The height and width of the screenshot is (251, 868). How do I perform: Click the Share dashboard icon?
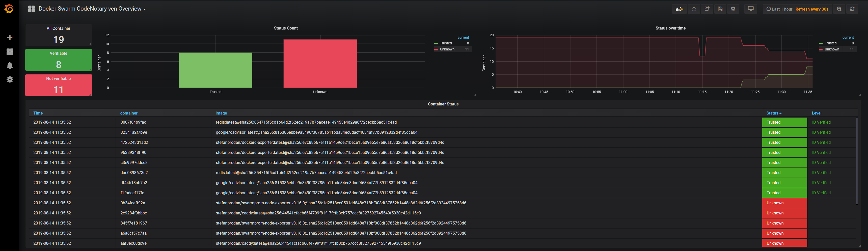point(707,9)
